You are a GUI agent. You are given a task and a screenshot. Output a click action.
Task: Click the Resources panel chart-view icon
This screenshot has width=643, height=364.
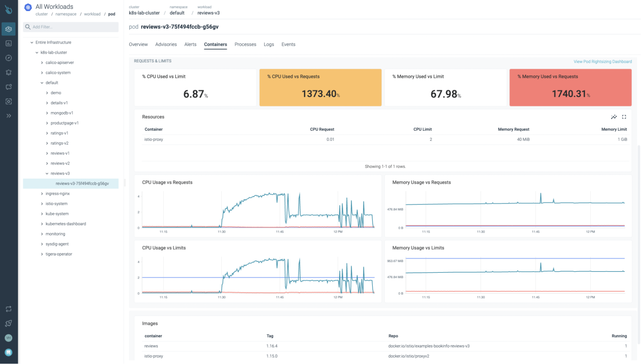click(614, 117)
